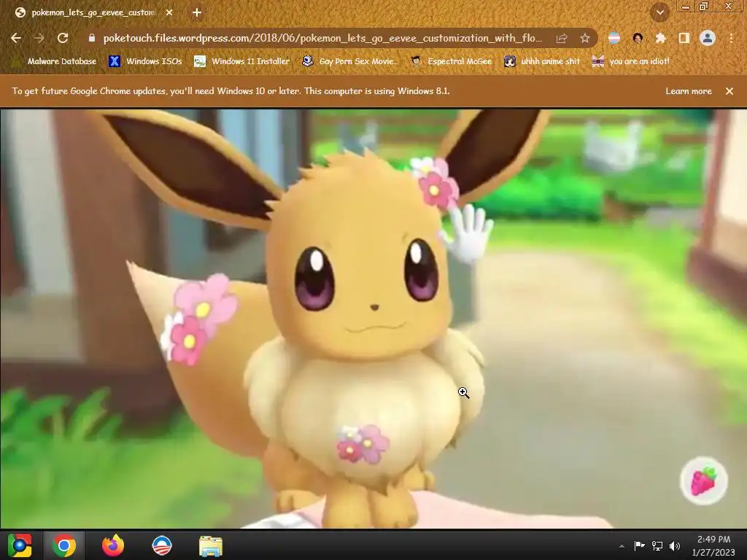This screenshot has height=560, width=747.
Task: Open the Windows 11 Installer bookmark
Action: 242,61
